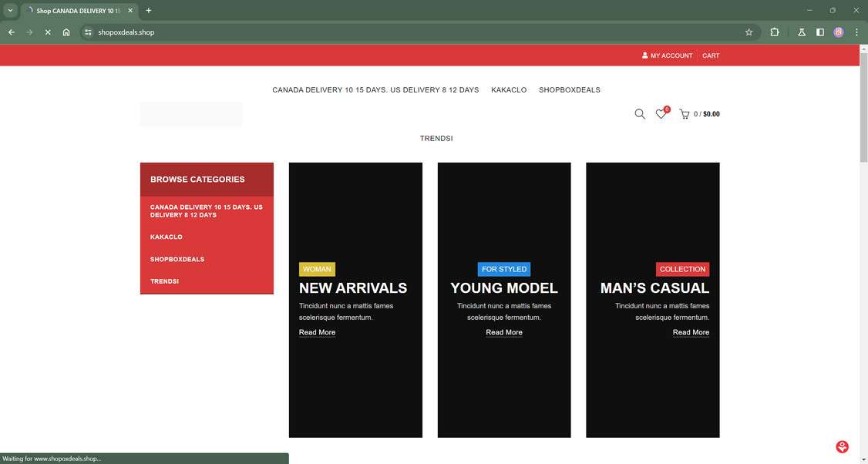Open the search magnifier icon
This screenshot has height=464, width=868.
coord(639,114)
